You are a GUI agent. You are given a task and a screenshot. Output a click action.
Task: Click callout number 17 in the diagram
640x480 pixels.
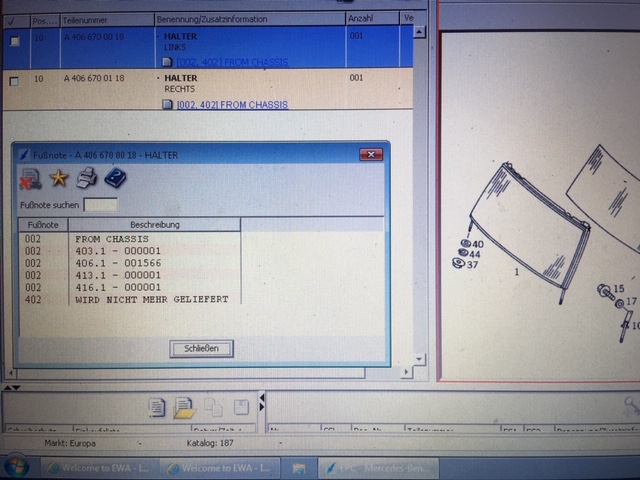pyautogui.click(x=631, y=301)
